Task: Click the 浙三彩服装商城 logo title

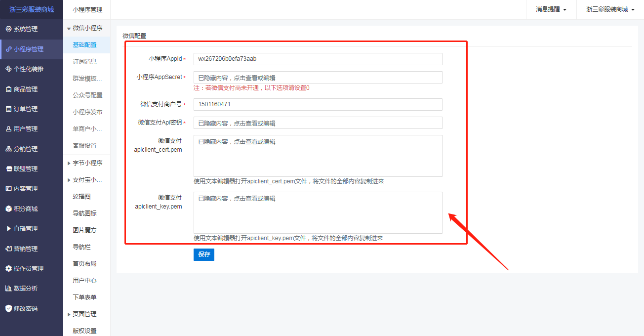Action: click(32, 9)
